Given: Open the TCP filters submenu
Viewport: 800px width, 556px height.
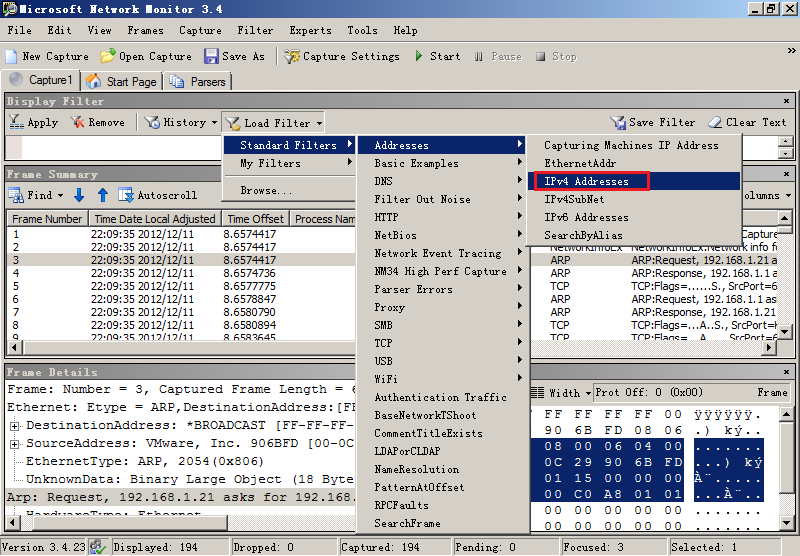Looking at the screenshot, I should (442, 343).
